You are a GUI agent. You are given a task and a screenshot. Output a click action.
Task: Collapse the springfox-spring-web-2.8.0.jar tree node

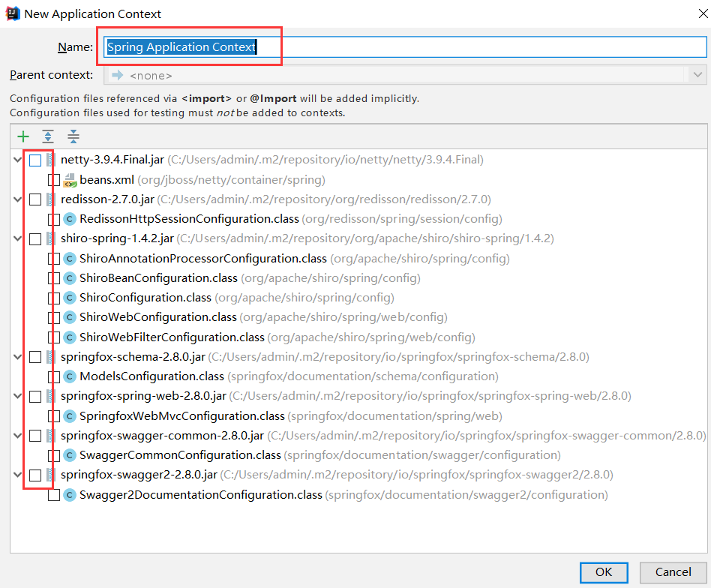pyautogui.click(x=17, y=396)
